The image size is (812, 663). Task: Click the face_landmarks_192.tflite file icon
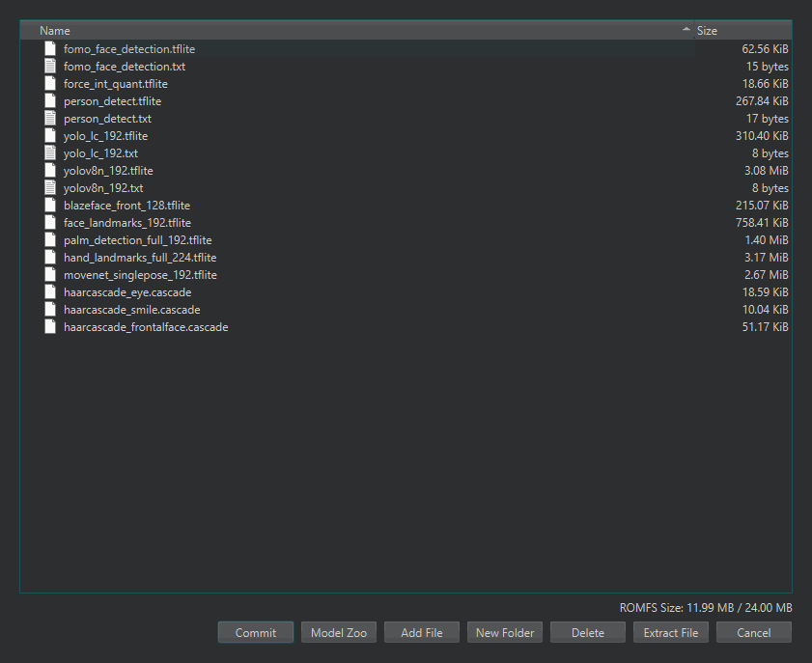click(x=50, y=223)
